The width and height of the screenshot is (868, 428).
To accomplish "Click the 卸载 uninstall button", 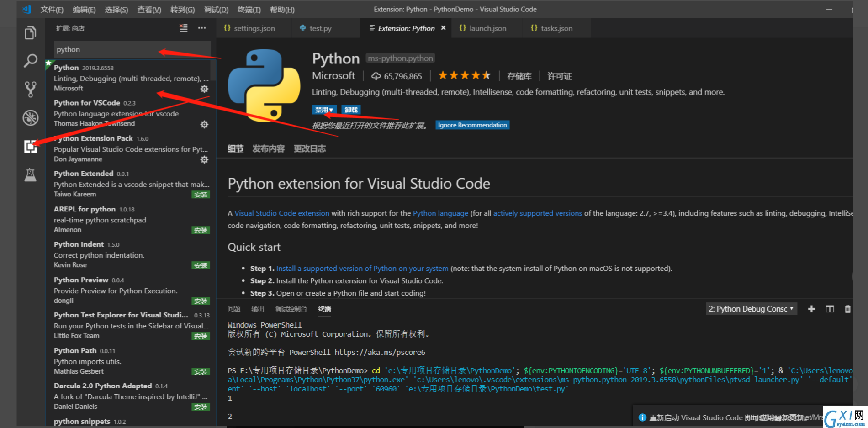I will (x=351, y=110).
